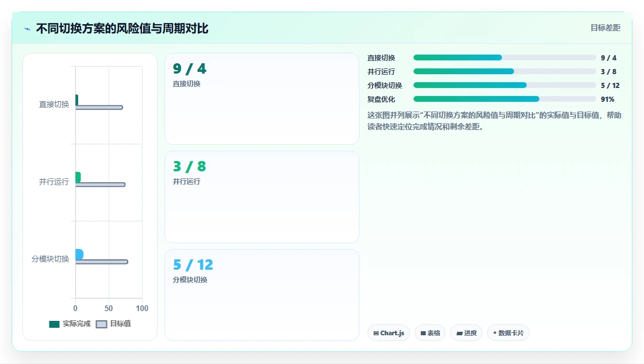The image size is (644, 364).
Task: Click the title 不同切换方案的风险值与周期对比
Action: [x=122, y=29]
